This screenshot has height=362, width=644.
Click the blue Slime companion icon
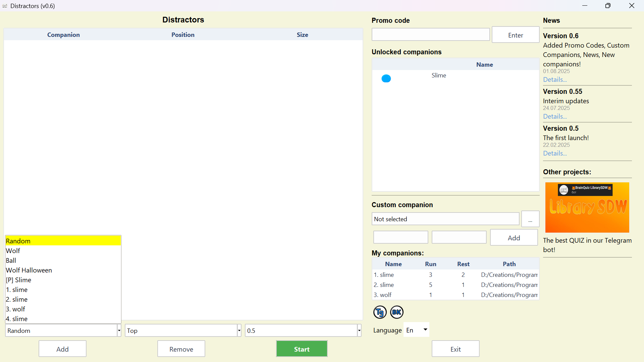tap(386, 78)
